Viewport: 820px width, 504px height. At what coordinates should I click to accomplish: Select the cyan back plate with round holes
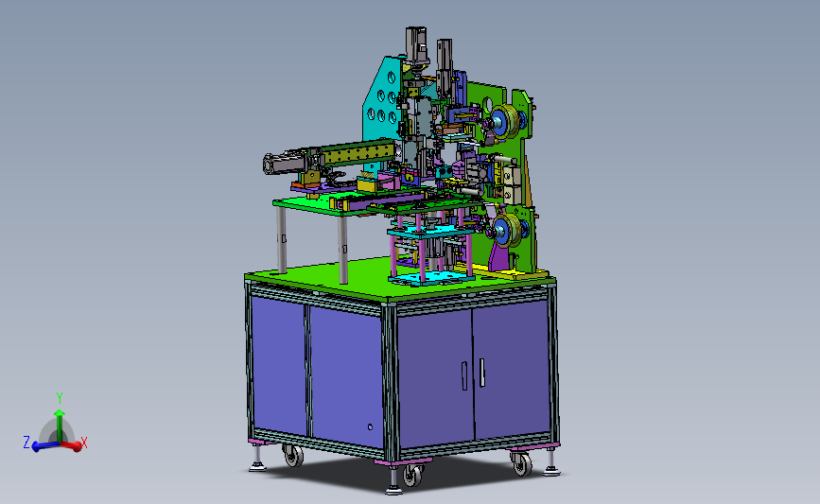click(x=382, y=99)
